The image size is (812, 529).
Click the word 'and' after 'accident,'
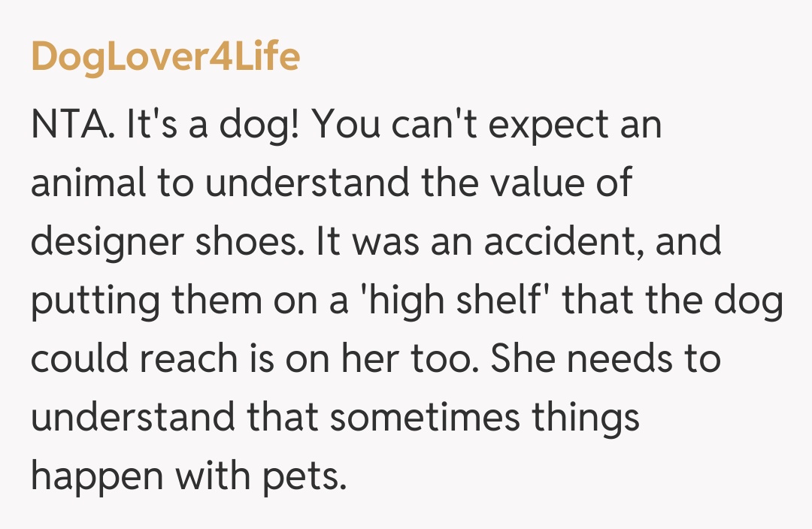pos(687,242)
